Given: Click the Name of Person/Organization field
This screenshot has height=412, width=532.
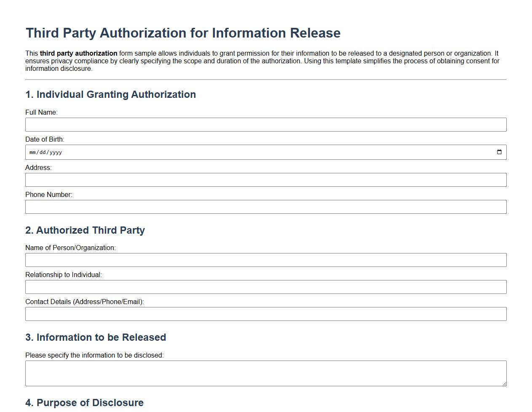Looking at the screenshot, I should (x=265, y=260).
